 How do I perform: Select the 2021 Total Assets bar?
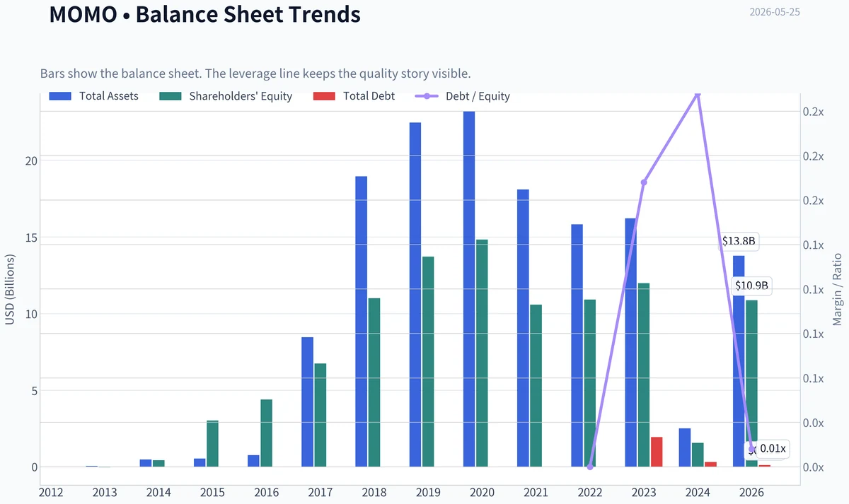coord(523,328)
